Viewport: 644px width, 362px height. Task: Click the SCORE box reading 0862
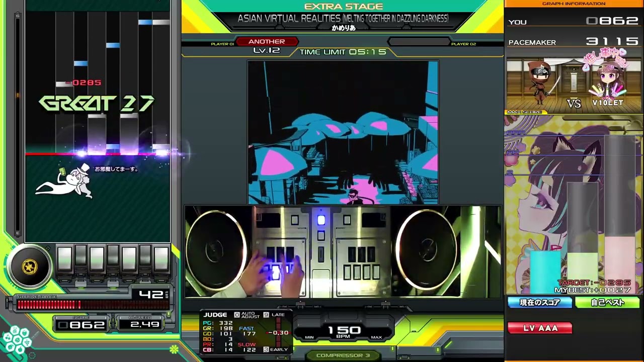click(81, 325)
